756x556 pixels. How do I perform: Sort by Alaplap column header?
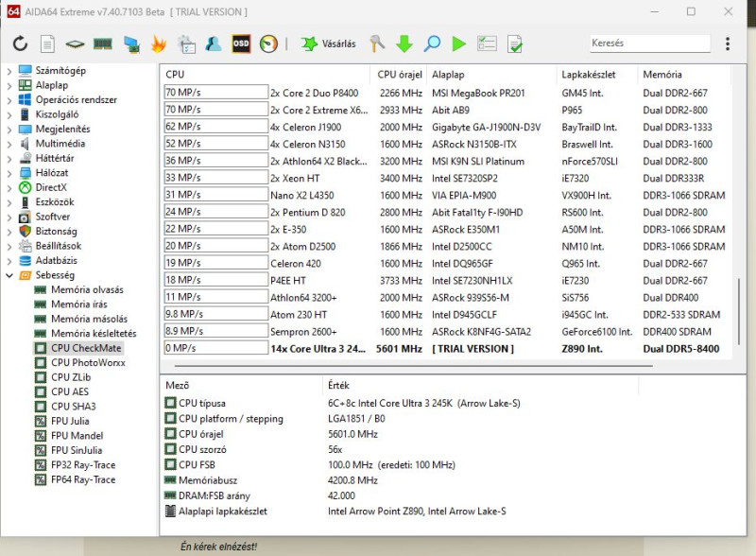[492, 75]
